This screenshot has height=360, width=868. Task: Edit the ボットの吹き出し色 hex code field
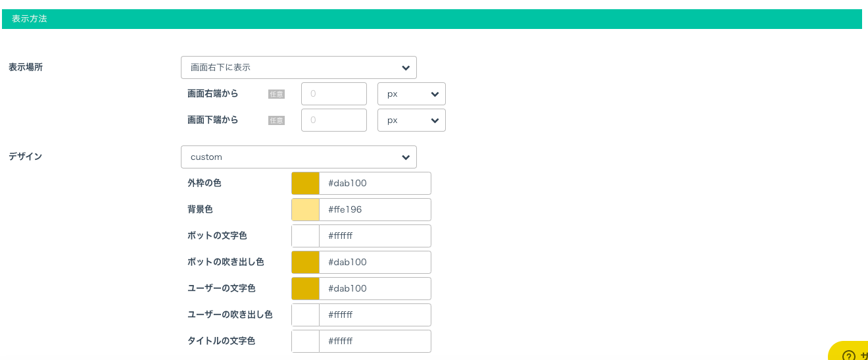375,262
